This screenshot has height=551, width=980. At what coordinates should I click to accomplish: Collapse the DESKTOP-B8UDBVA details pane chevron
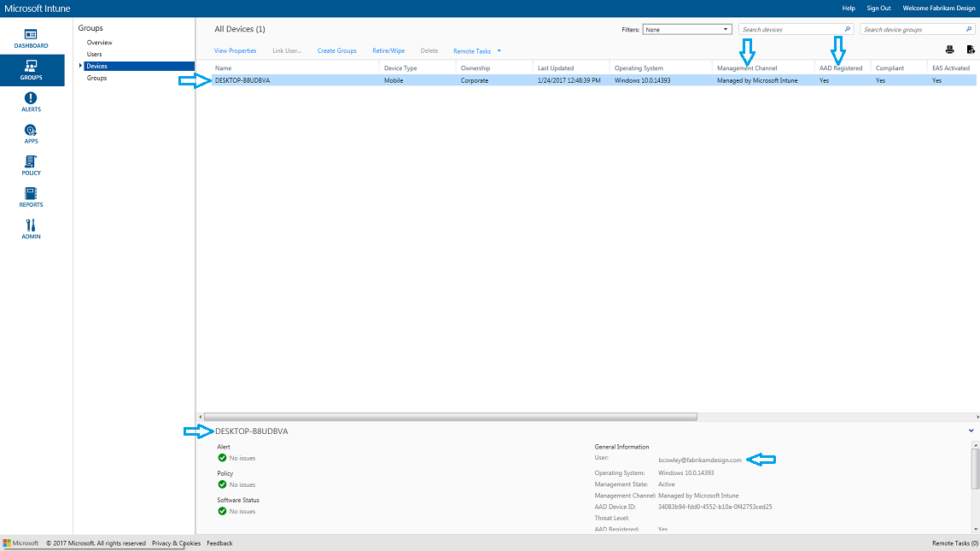coord(971,431)
